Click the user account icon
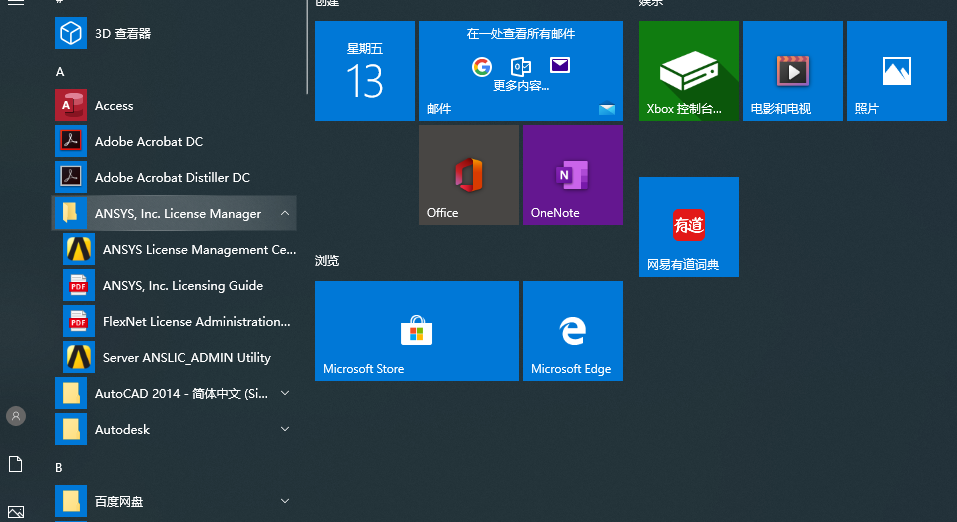This screenshot has height=522, width=957. (x=16, y=416)
